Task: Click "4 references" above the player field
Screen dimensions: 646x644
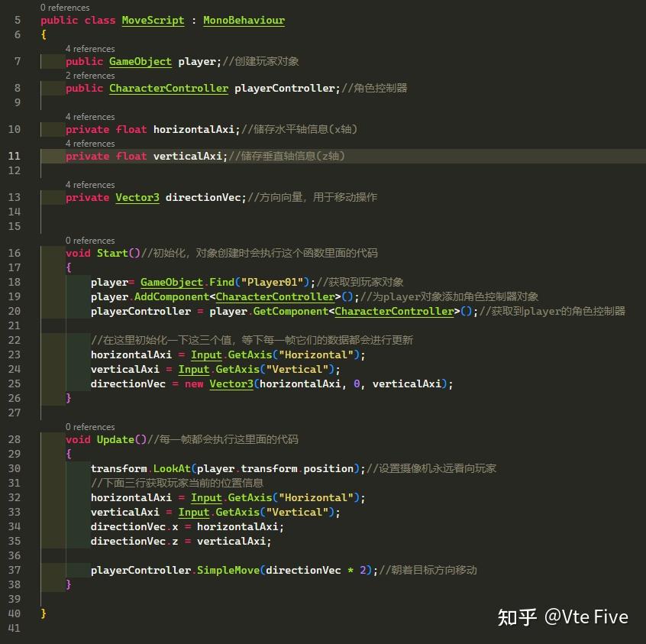Action: click(89, 48)
